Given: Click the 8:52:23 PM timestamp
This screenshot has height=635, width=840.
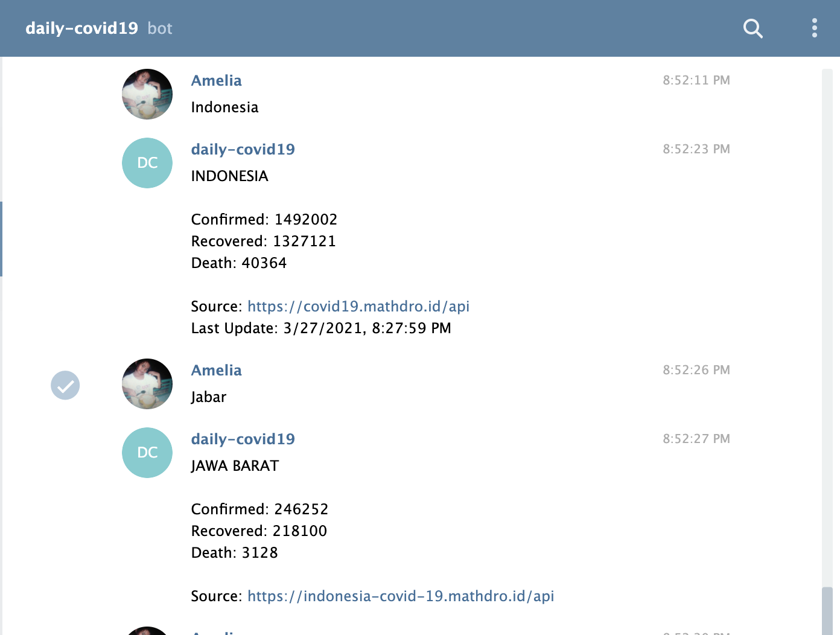Looking at the screenshot, I should point(696,149).
